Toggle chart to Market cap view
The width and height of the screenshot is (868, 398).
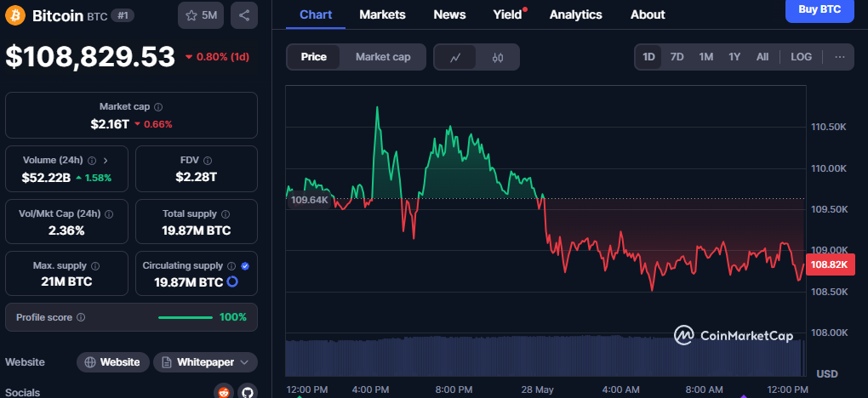(383, 57)
